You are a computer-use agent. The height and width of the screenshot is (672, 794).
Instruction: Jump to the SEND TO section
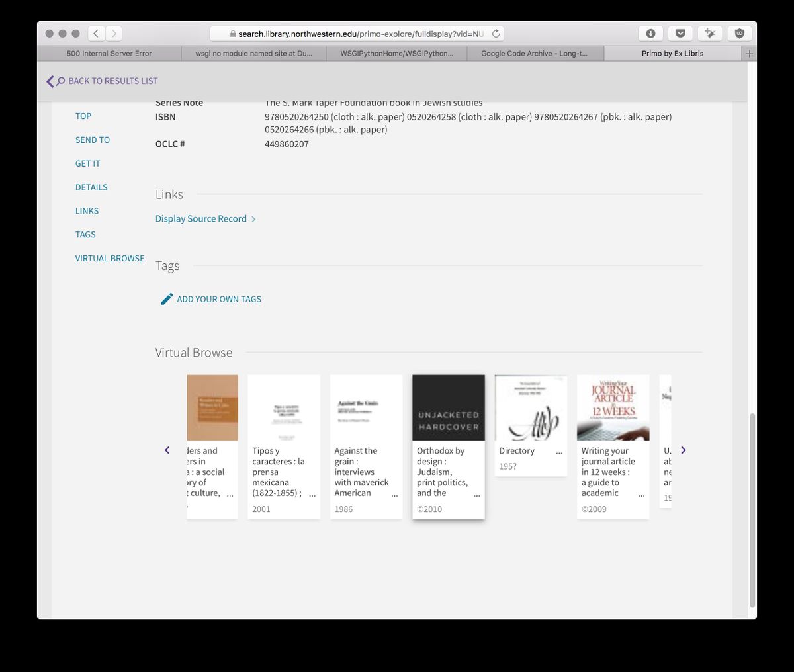93,140
